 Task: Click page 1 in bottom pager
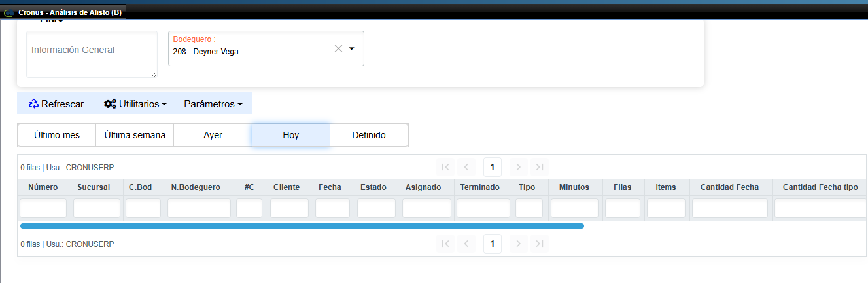tap(492, 244)
